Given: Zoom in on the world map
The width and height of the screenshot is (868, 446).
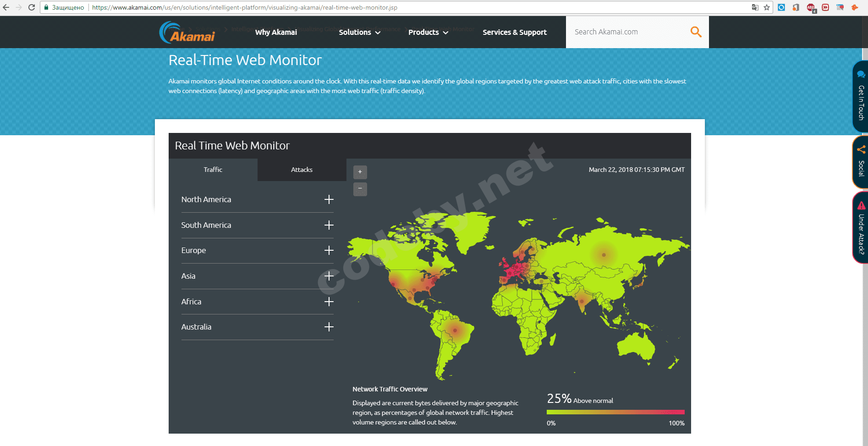Looking at the screenshot, I should pyautogui.click(x=360, y=172).
